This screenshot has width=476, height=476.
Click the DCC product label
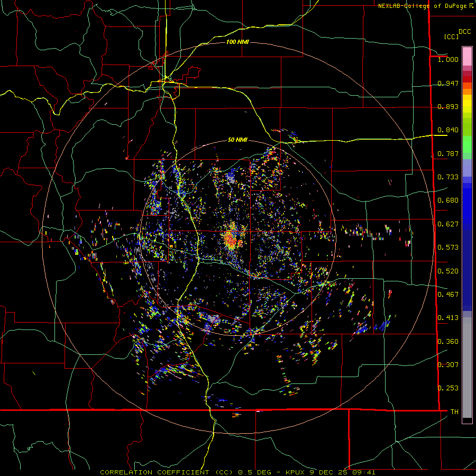pos(464,32)
